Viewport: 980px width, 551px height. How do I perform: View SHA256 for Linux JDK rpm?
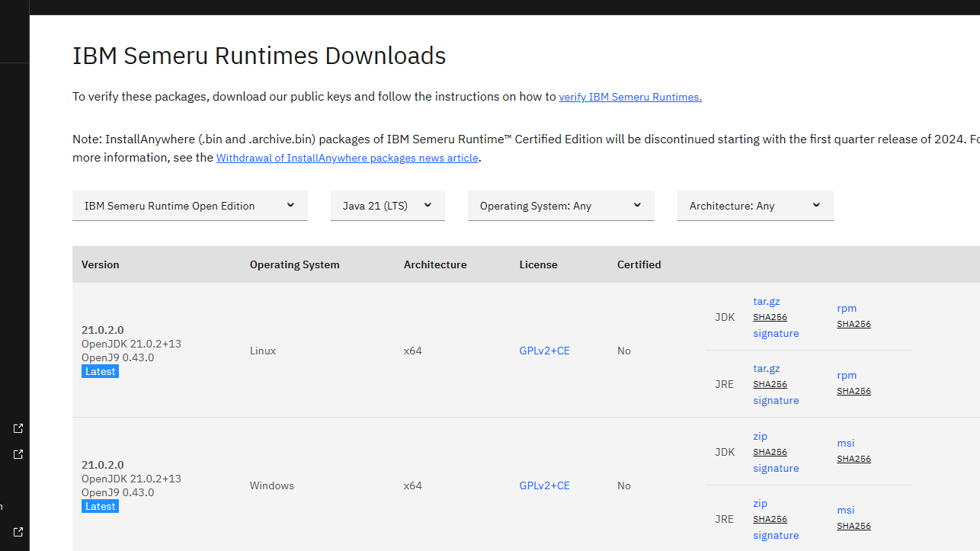(853, 324)
